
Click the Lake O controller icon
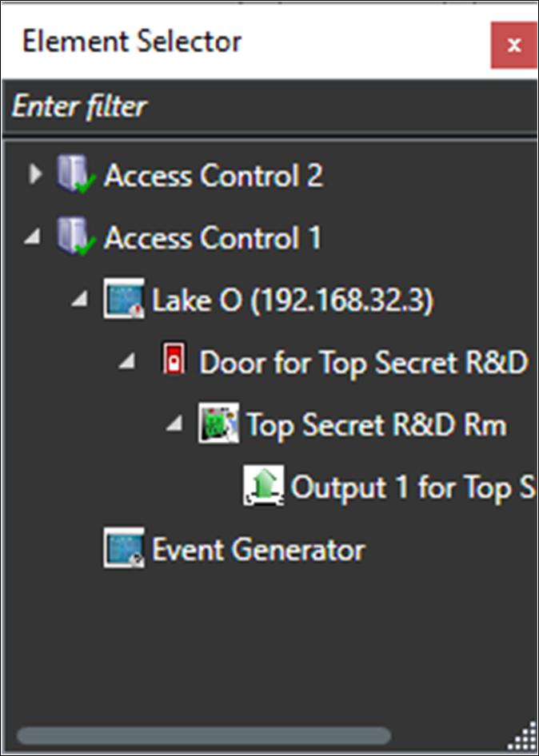123,300
